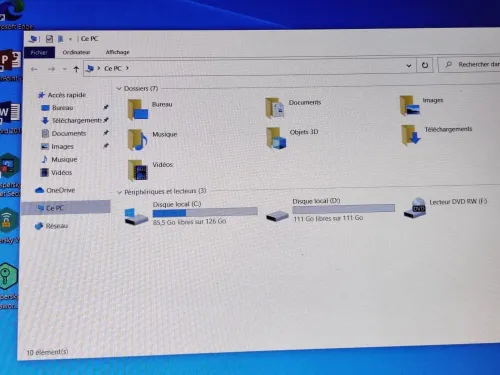Open the Téléchargements folder icon in Dossiers
The width and height of the screenshot is (500, 375).
click(411, 135)
